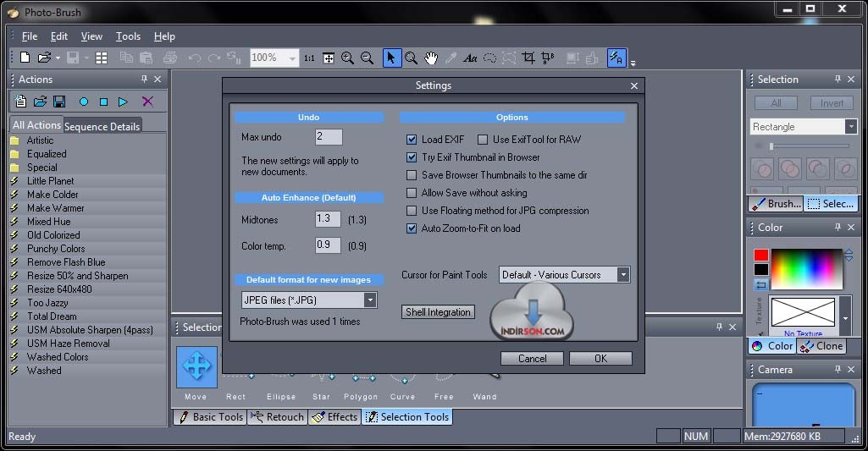Open Cursor for Paint Tools dropdown
The image size is (868, 451).
pos(623,275)
